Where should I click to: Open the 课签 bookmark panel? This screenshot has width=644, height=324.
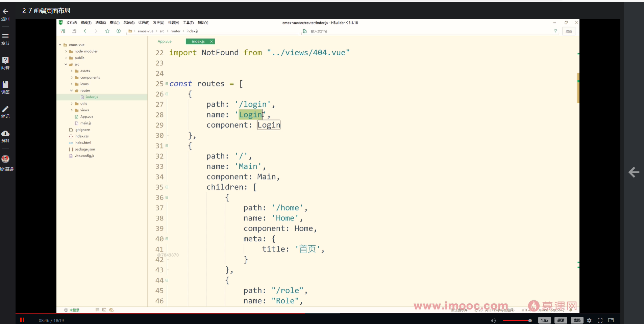point(5,87)
